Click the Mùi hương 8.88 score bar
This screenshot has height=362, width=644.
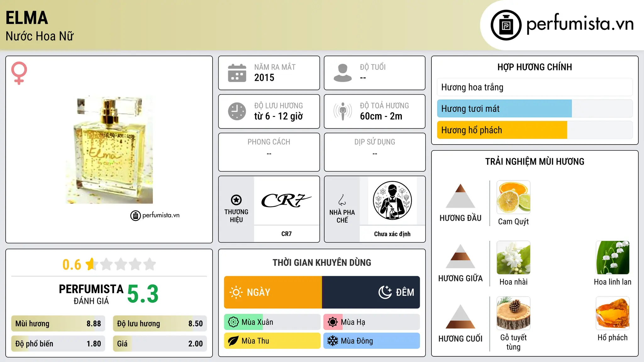pos(58,324)
